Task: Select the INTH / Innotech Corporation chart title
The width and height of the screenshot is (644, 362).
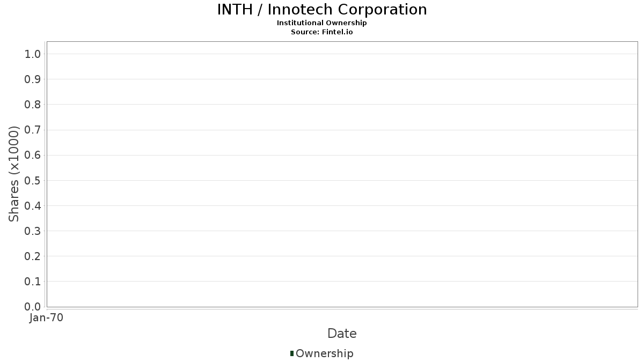Action: pyautogui.click(x=322, y=10)
